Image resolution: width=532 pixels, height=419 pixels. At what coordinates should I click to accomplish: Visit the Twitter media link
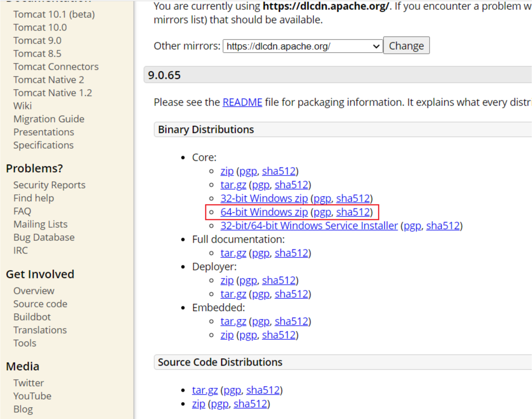tap(29, 383)
